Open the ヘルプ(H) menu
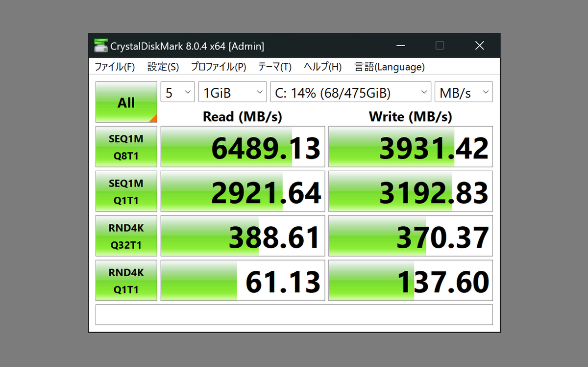Viewport: 588px width, 367px height. coord(322,67)
